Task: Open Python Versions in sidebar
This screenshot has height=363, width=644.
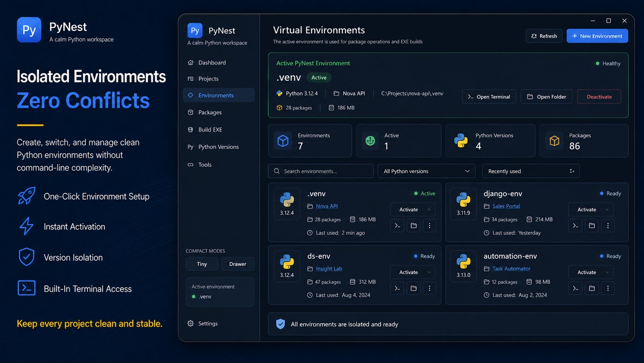Action: (x=218, y=147)
